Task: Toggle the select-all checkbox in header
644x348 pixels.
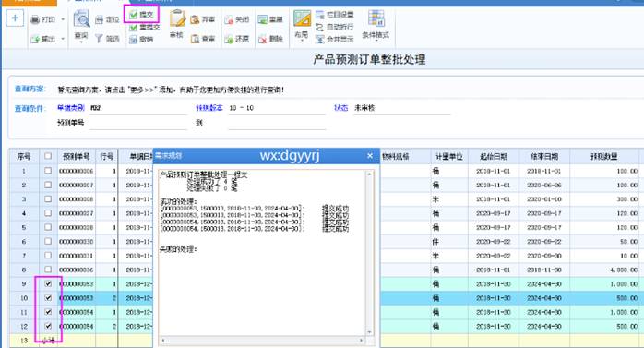Action: 48,156
